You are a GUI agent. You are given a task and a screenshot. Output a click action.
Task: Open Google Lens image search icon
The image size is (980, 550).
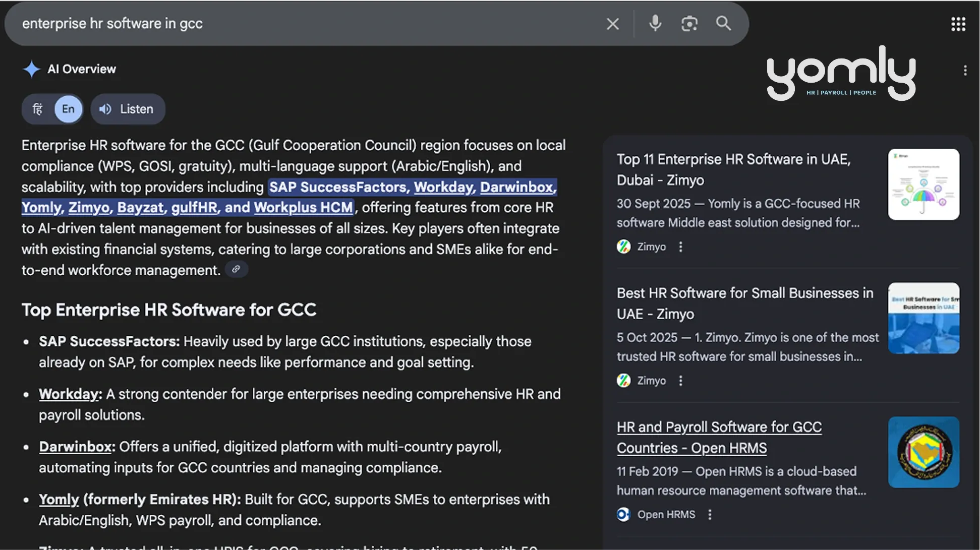click(689, 24)
